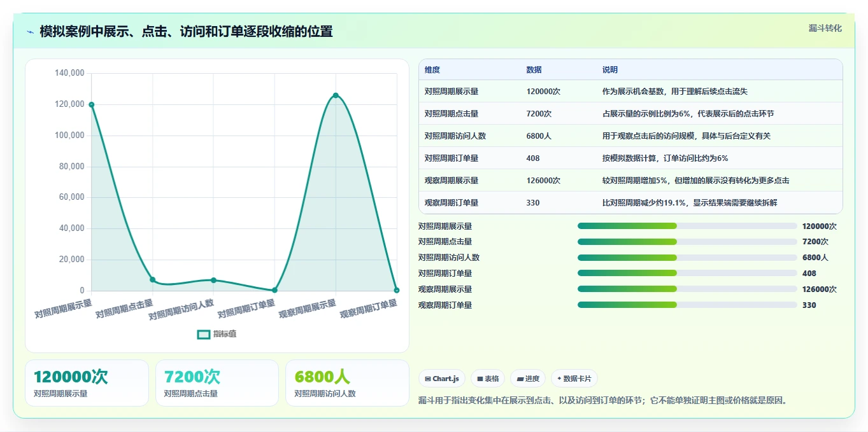The image size is (868, 432).
Task: Click the 6800人 cell in the table
Action: pos(539,136)
